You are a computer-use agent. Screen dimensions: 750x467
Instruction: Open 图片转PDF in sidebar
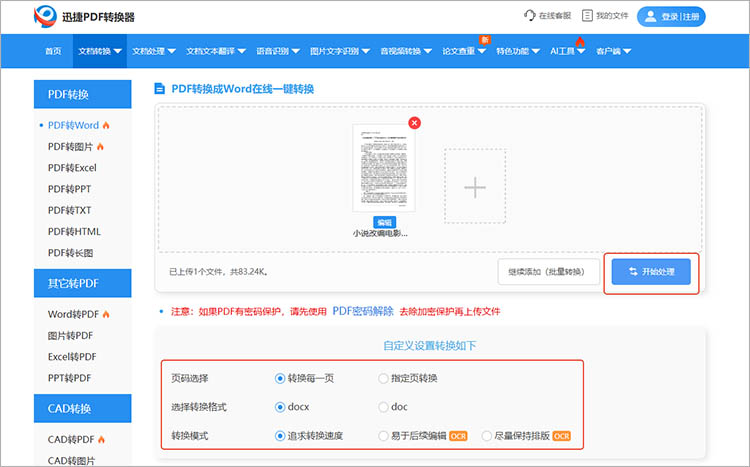[70, 335]
